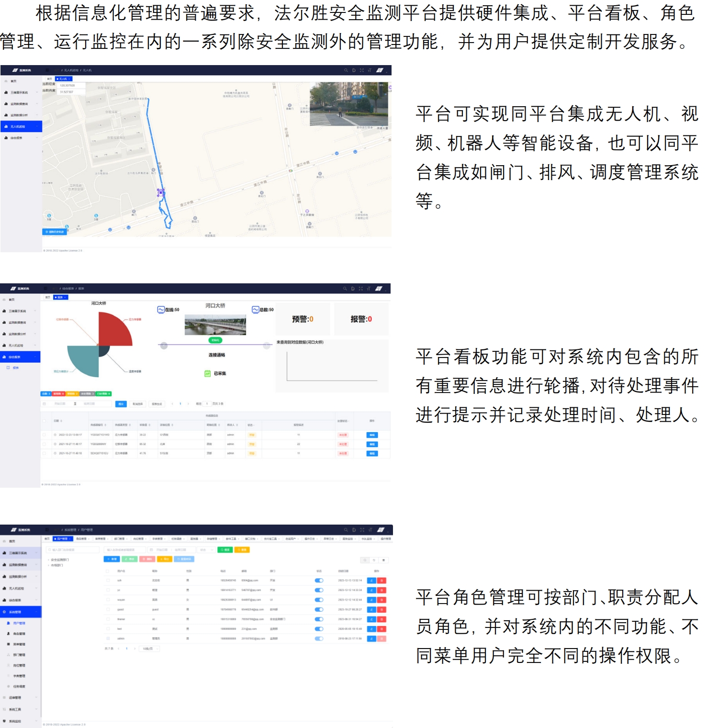The width and height of the screenshot is (718, 728).
Task: Click the 清除历史轨迹 button on the map
Action: (x=55, y=232)
